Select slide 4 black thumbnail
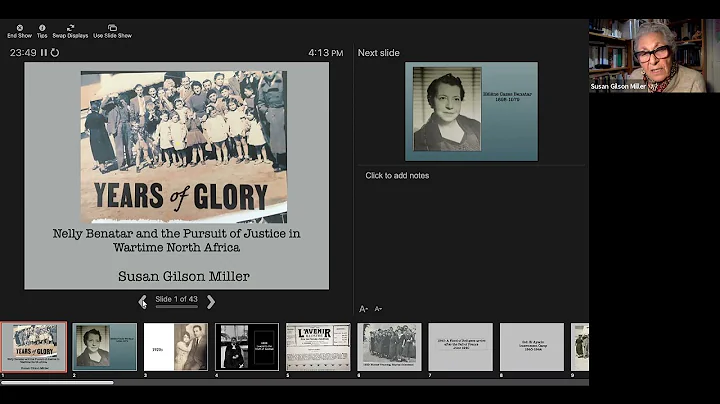The width and height of the screenshot is (720, 404). 247,347
